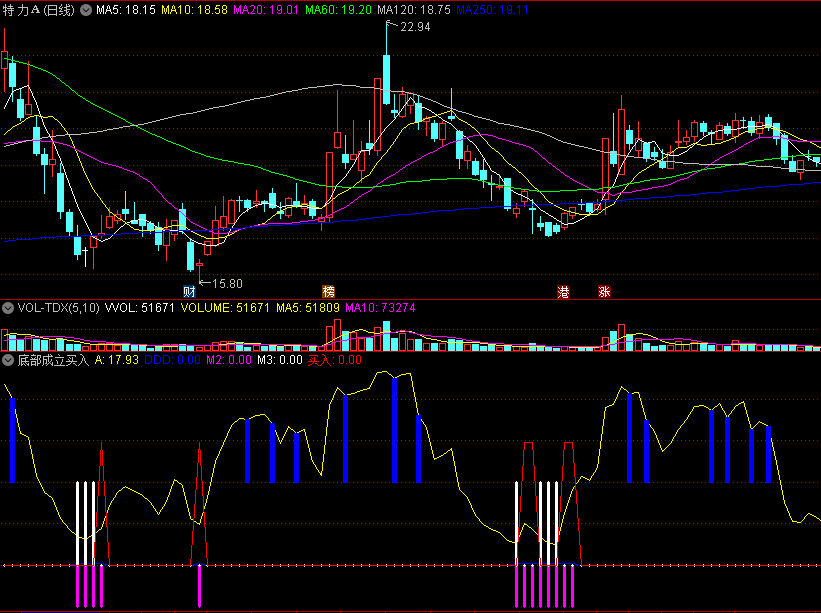The image size is (821, 613).
Task: Open the 港 marker icon
Action: pos(563,292)
